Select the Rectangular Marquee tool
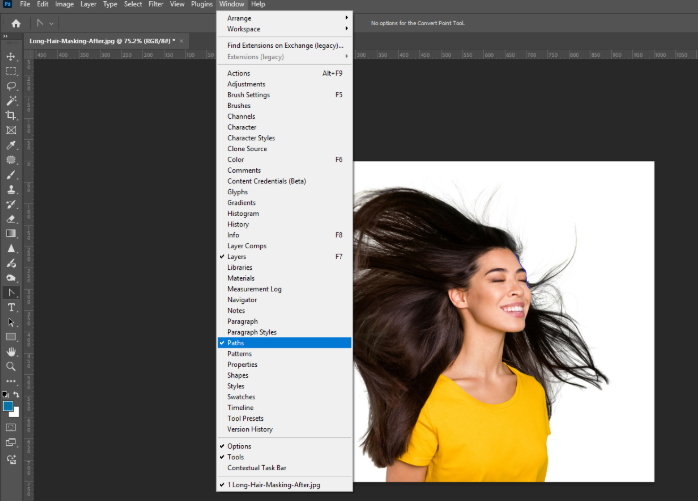 pos(11,71)
